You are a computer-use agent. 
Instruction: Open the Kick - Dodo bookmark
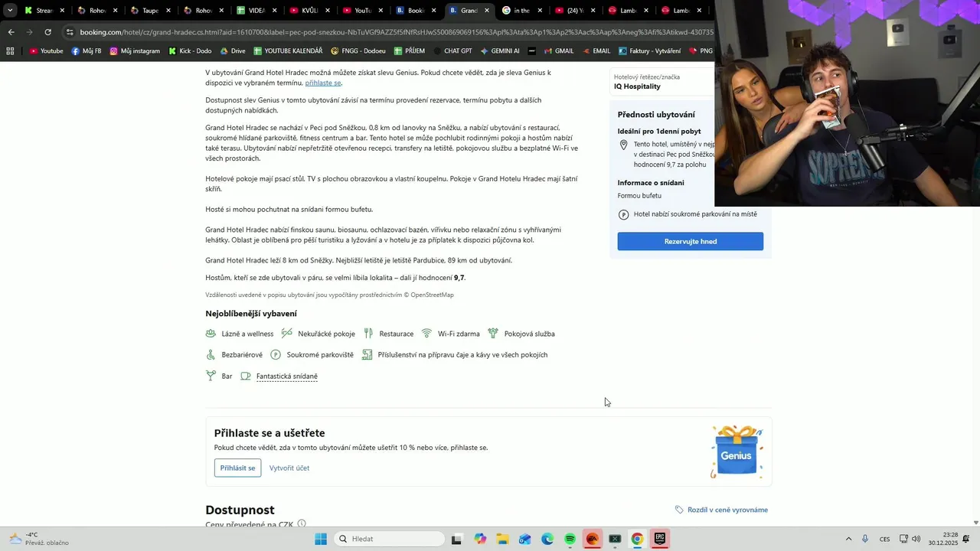click(190, 51)
